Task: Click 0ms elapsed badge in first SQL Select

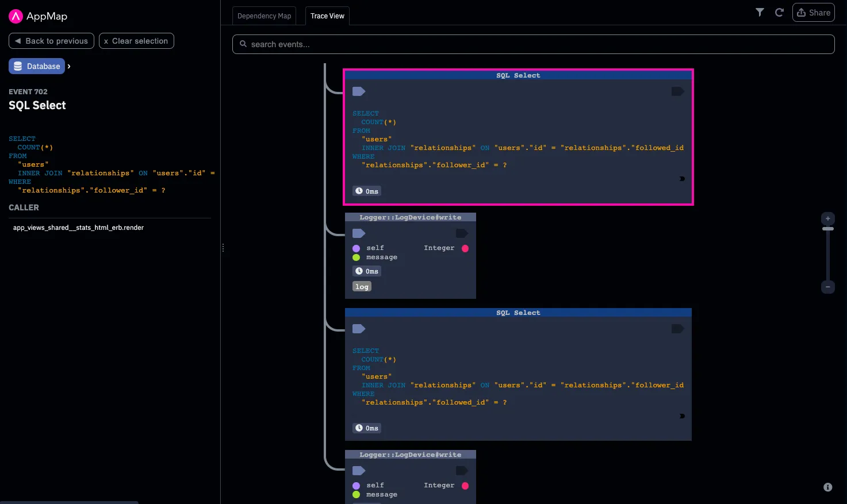Action: point(367,191)
